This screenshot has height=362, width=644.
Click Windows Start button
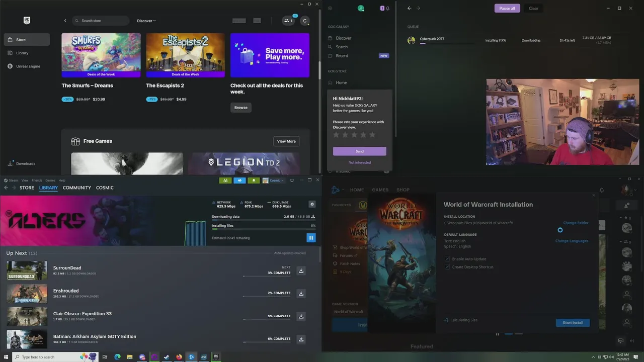tap(5, 357)
